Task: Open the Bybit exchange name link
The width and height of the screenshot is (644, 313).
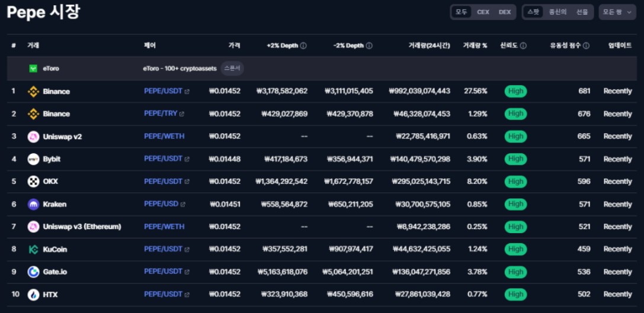Action: click(x=52, y=159)
